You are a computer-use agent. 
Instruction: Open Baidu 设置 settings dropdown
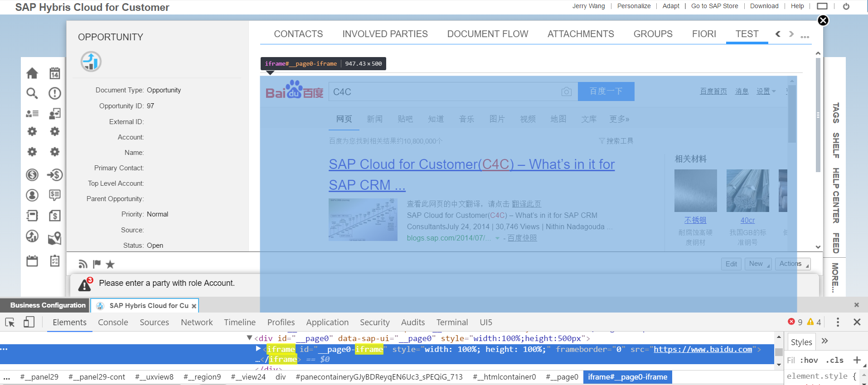coord(766,91)
